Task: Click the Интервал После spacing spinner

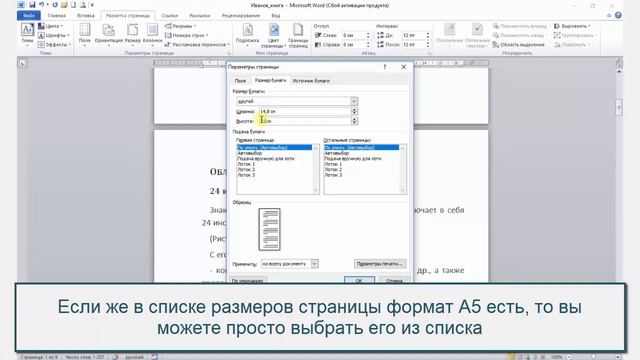Action: point(427,44)
